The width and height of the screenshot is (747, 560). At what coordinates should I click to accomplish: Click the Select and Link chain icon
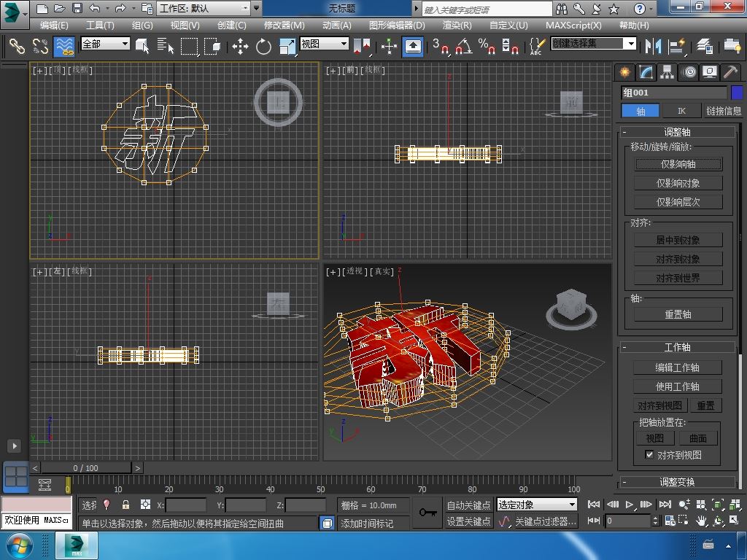point(17,47)
